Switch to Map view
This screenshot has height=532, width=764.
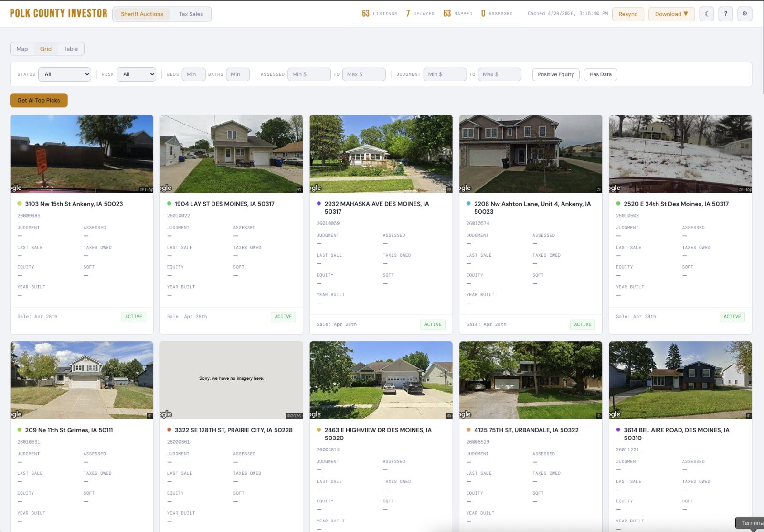point(22,49)
